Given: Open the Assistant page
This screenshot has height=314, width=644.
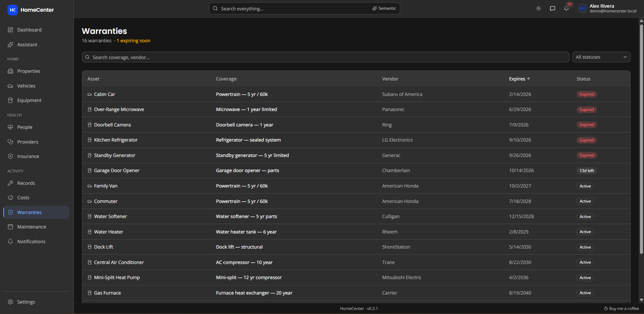Looking at the screenshot, I should 37,45.
